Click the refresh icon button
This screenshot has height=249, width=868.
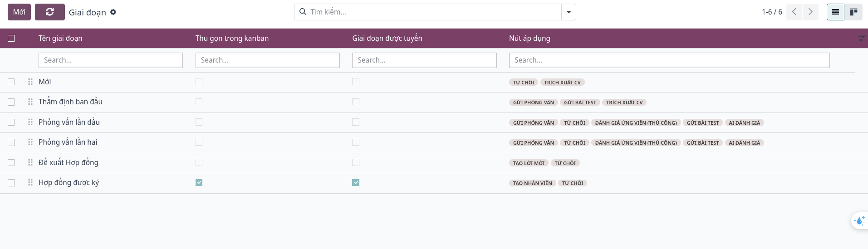[50, 12]
